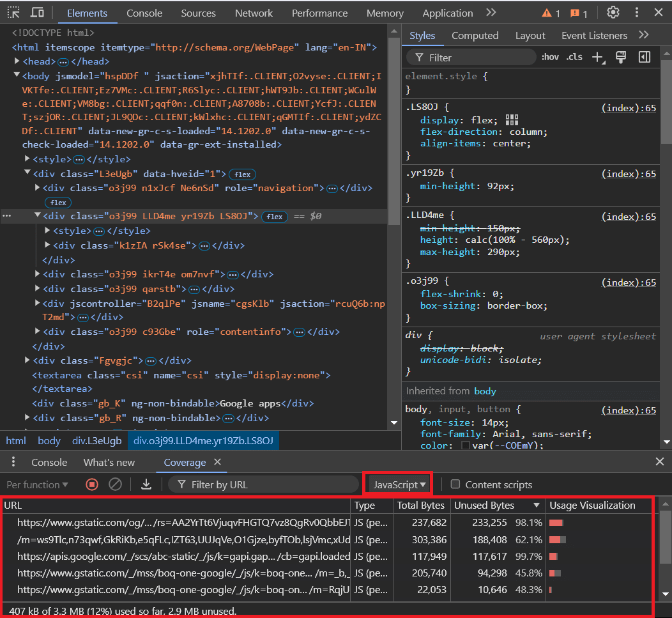672x618 pixels.
Task: Stop the coverage recording
Action: point(91,484)
